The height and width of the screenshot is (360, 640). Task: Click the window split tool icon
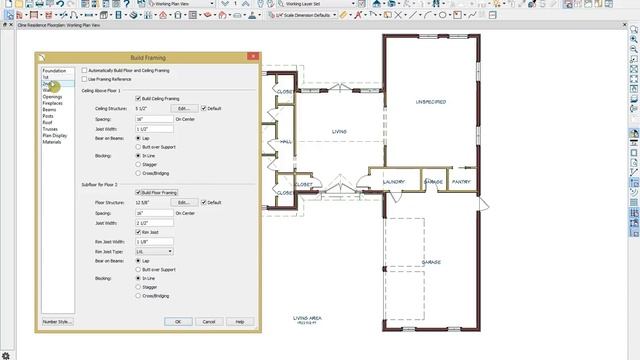click(493, 16)
